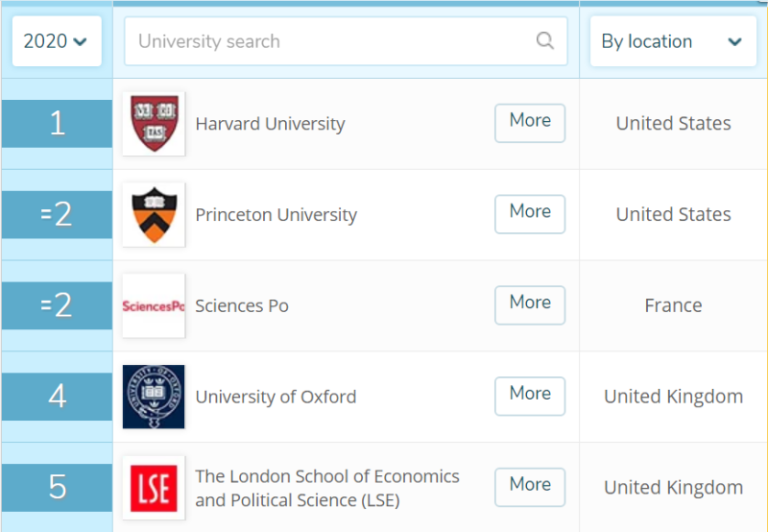Go to University of Oxford name link
Image resolution: width=768 pixels, height=532 pixels.
[276, 398]
